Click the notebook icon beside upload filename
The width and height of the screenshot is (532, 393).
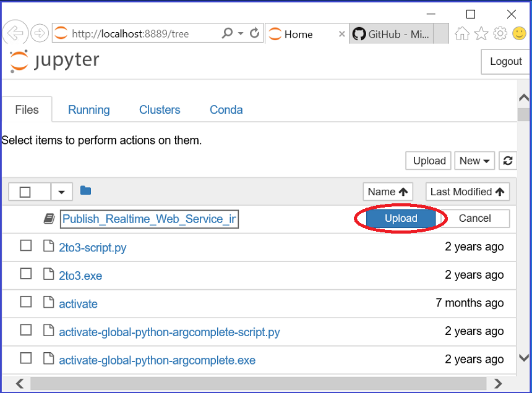49,219
